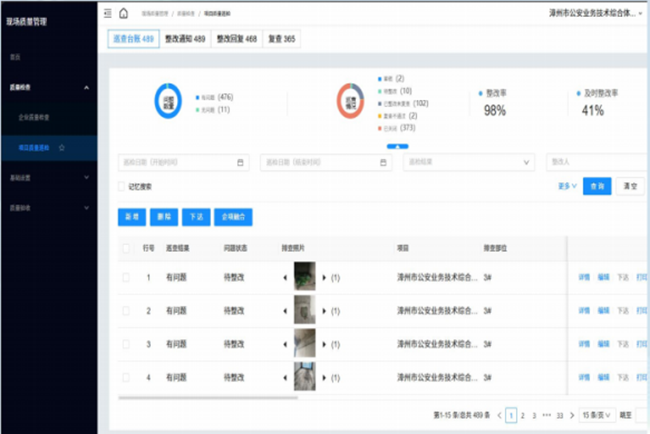
Task: Open the photo thumbnail in row 3
Action: click(x=305, y=343)
